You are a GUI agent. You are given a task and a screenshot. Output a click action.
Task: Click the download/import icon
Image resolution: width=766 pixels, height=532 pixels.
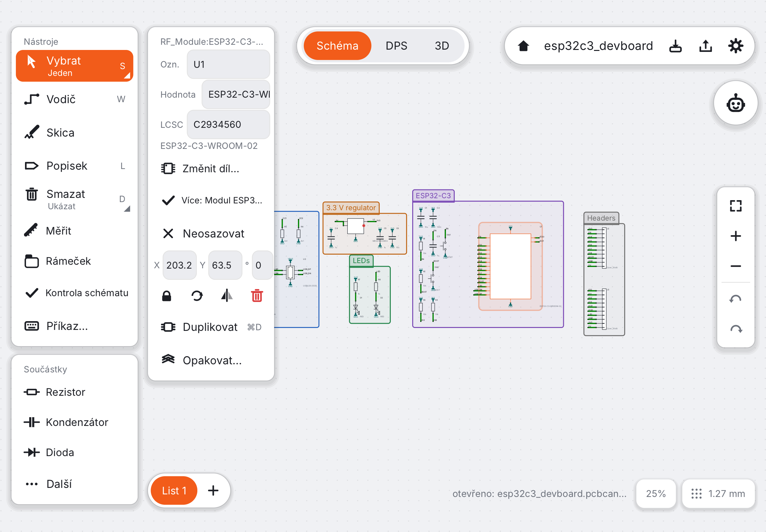675,46
